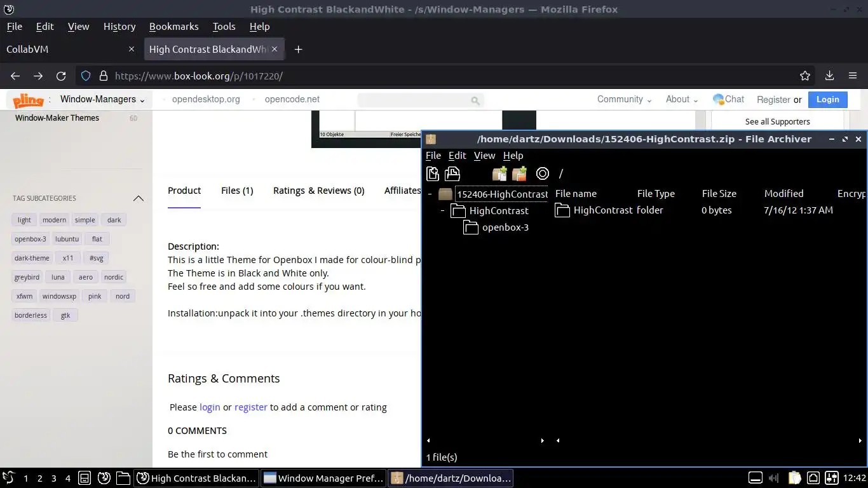Click the login link under Ratings & Comments
The height and width of the screenshot is (488, 868).
click(210, 407)
